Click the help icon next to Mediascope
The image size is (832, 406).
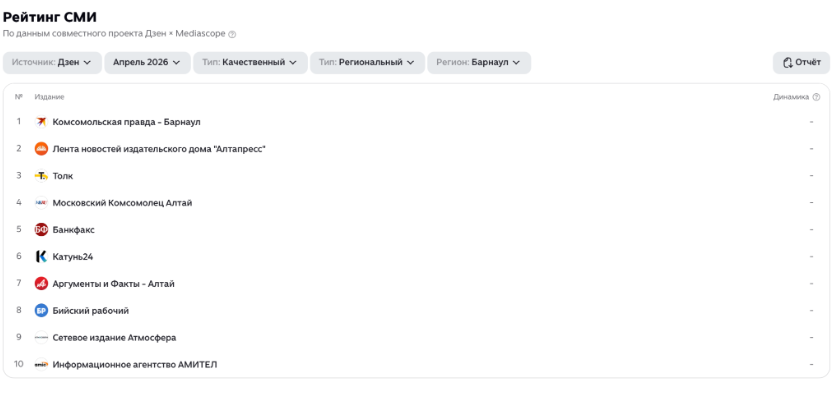pyautogui.click(x=232, y=34)
